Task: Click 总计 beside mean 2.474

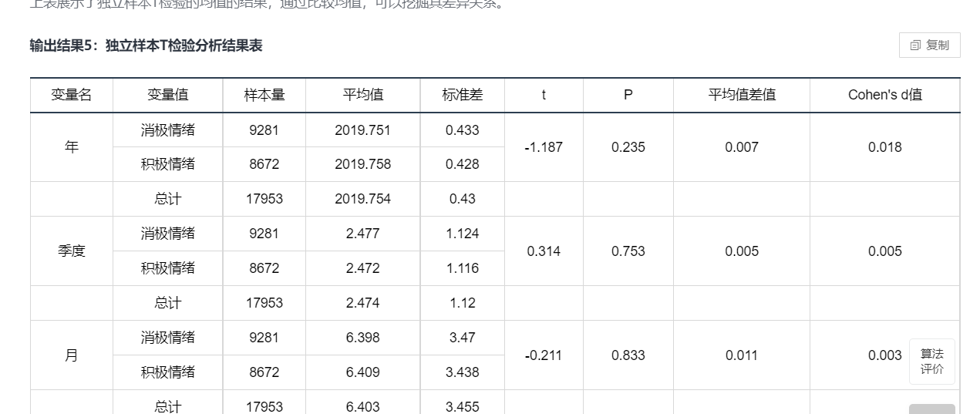Action: point(167,303)
